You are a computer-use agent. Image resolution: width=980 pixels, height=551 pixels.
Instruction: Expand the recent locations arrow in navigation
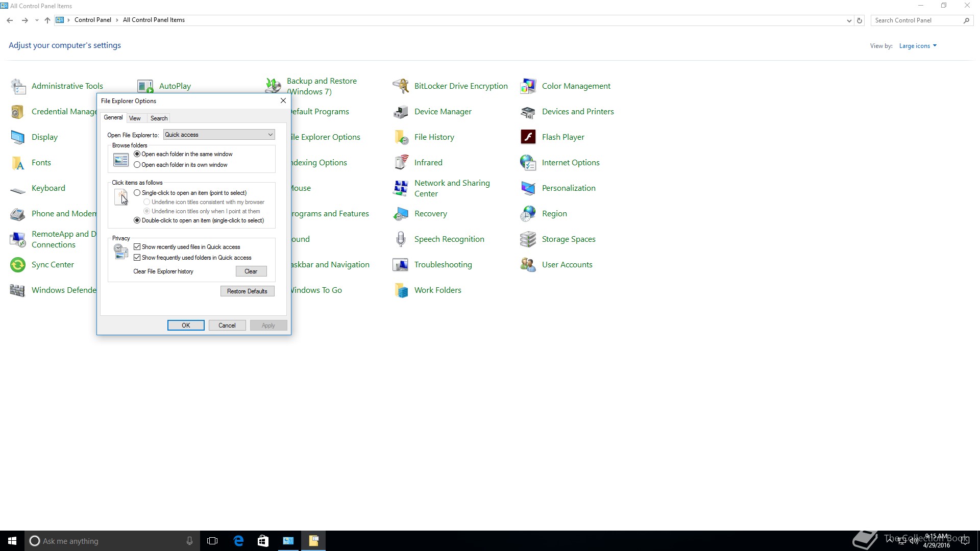(37, 20)
